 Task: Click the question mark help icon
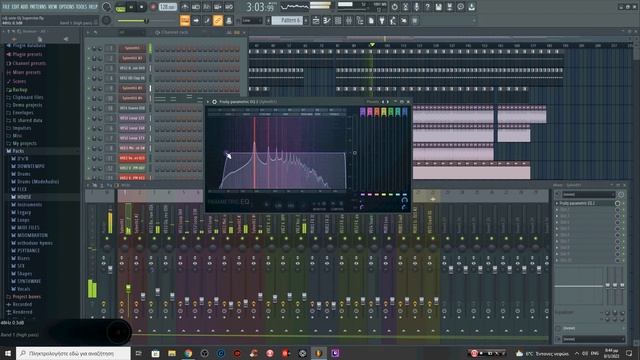pos(427,7)
